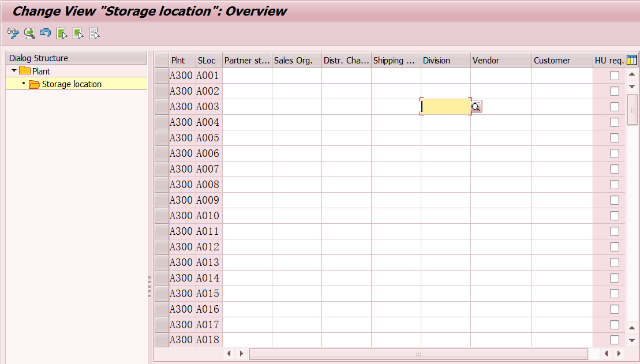Click the Shipping column header
This screenshot has height=364, width=640.
point(396,61)
